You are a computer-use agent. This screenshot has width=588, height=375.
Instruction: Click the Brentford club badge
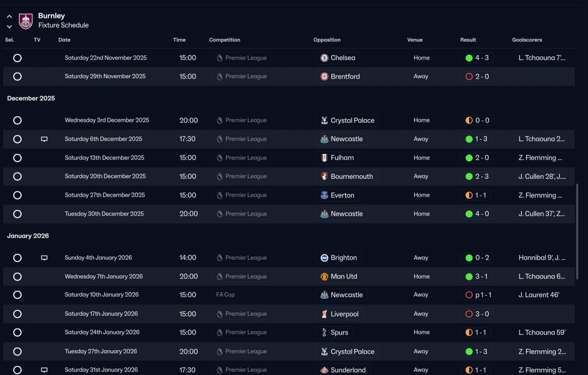pos(324,77)
